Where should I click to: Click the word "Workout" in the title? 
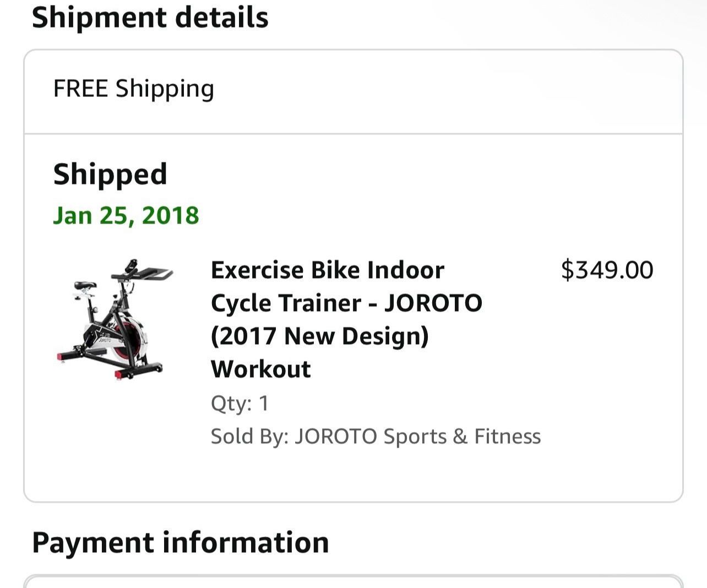[260, 369]
